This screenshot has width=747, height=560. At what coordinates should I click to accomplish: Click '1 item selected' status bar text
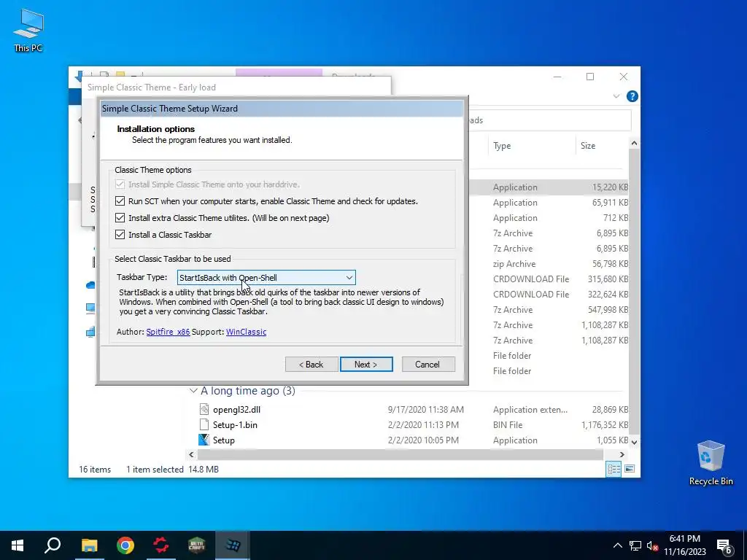point(155,469)
